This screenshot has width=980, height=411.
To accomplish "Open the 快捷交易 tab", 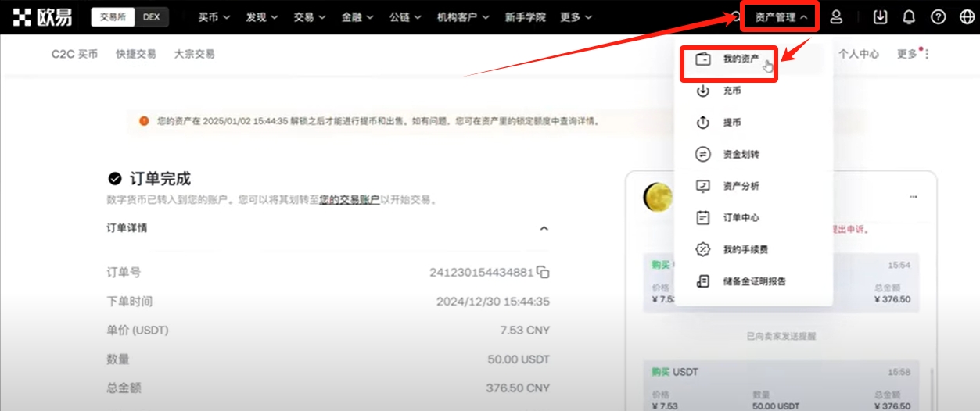I will 135,55.
